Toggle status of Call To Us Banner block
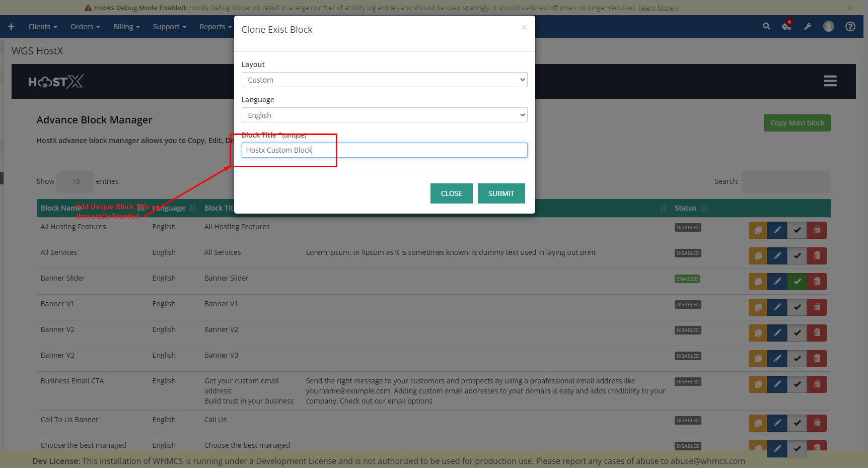Viewport: 868px width, 468px height. (797, 423)
